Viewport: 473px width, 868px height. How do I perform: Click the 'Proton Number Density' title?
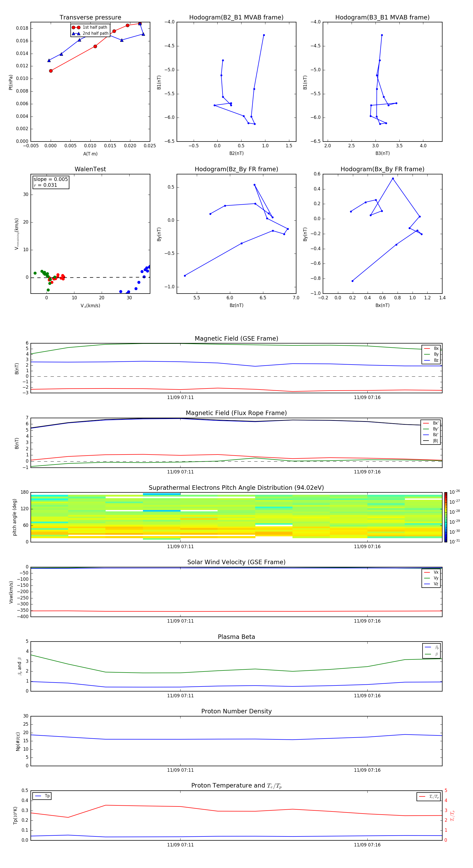(236, 711)
